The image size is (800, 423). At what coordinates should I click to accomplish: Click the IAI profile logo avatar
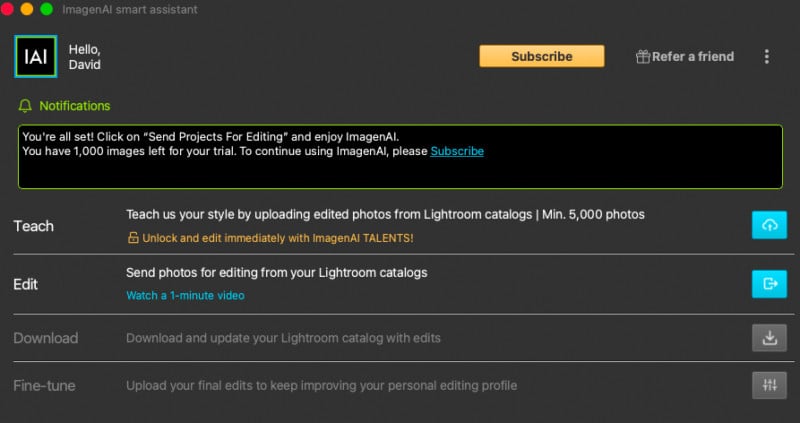(x=36, y=57)
